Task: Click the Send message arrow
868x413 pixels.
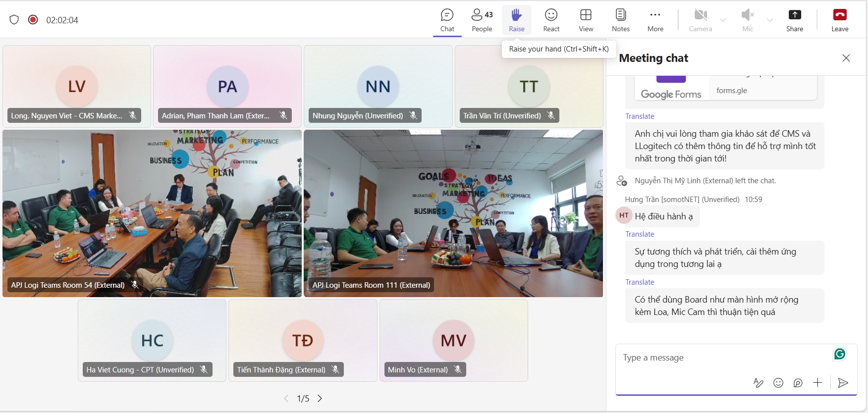Action: (843, 382)
